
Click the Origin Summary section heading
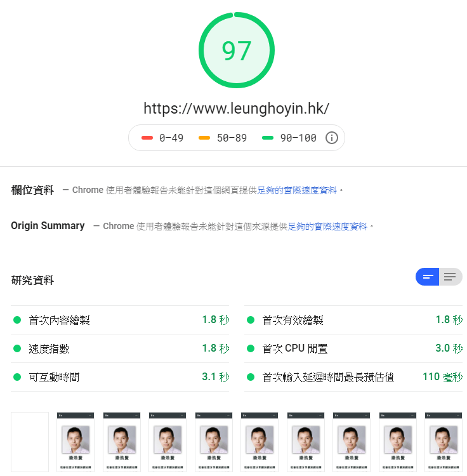coord(48,226)
